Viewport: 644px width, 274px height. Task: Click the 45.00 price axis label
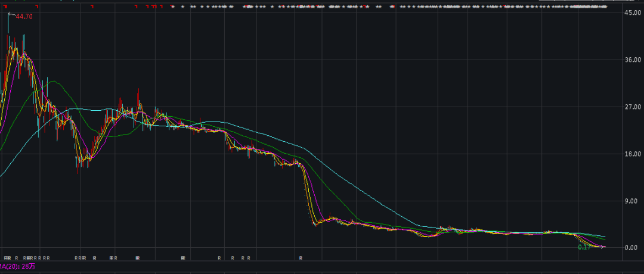pos(631,13)
